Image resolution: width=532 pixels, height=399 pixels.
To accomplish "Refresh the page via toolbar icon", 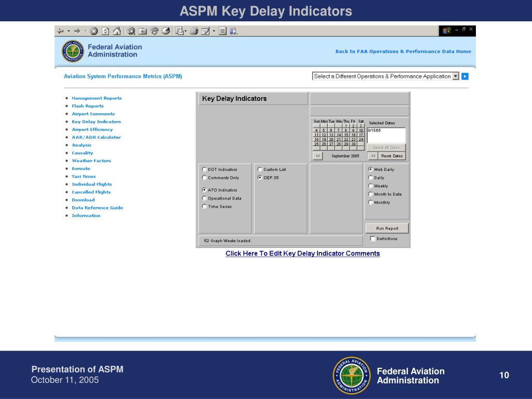I will pyautogui.click(x=105, y=31).
